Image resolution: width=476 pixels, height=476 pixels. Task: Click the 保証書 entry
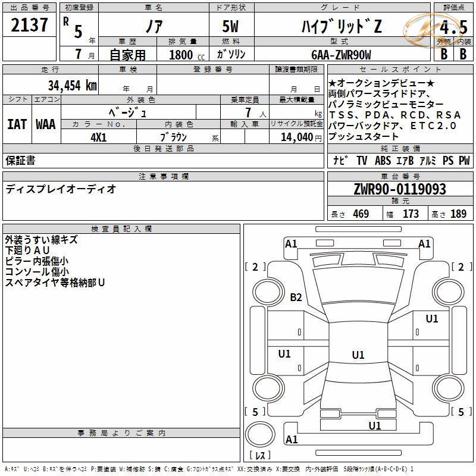click(x=20, y=161)
